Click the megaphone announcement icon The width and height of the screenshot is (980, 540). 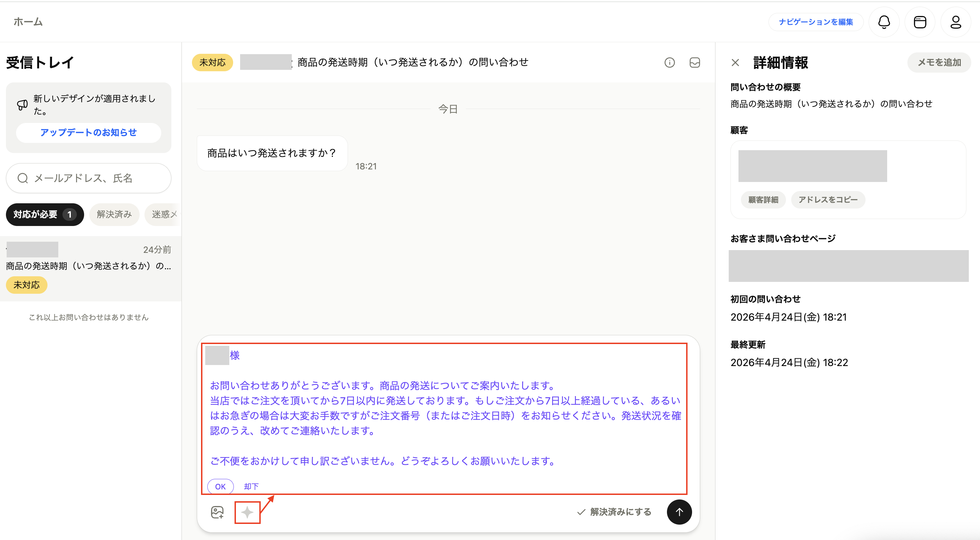point(22,105)
